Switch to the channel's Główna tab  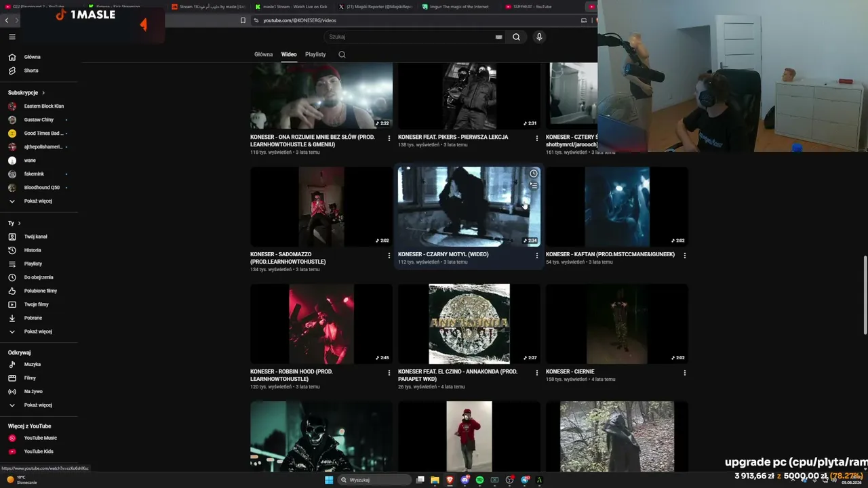(263, 54)
